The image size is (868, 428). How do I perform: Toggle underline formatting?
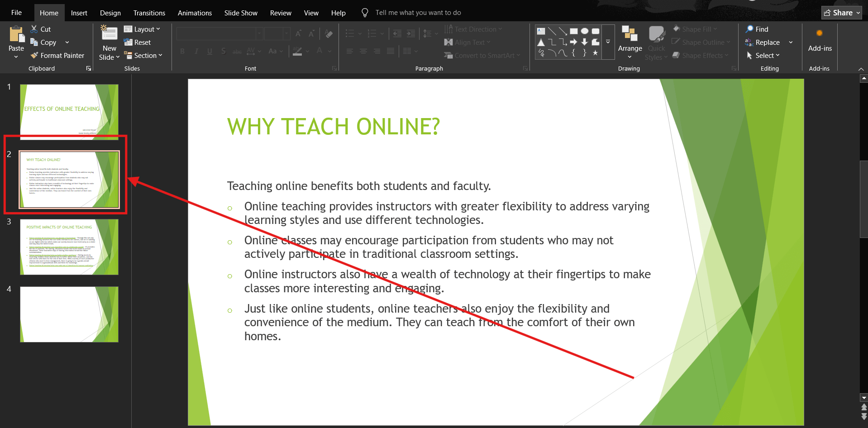pyautogui.click(x=210, y=51)
